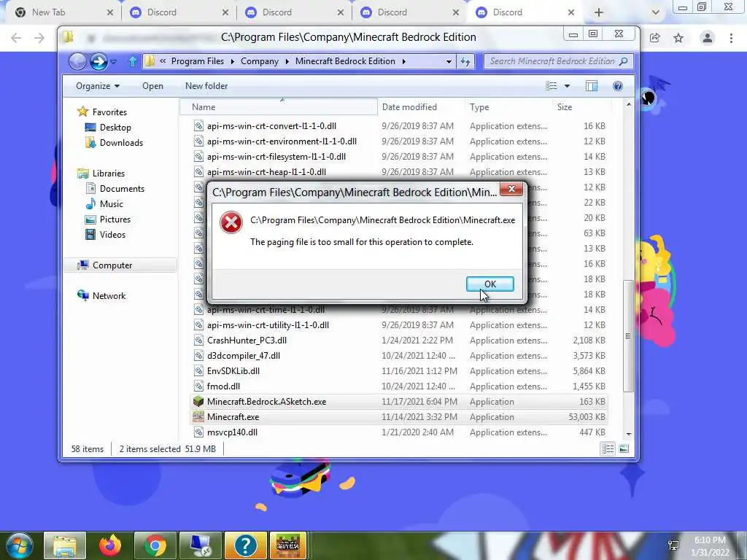Click the Minecraft.exe file icon
This screenshot has height=560, width=747.
[198, 416]
